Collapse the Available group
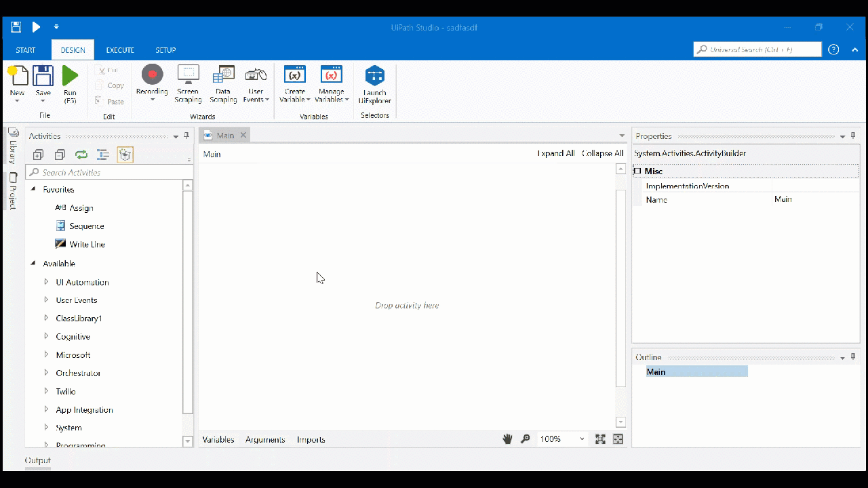The image size is (868, 488). click(x=33, y=263)
